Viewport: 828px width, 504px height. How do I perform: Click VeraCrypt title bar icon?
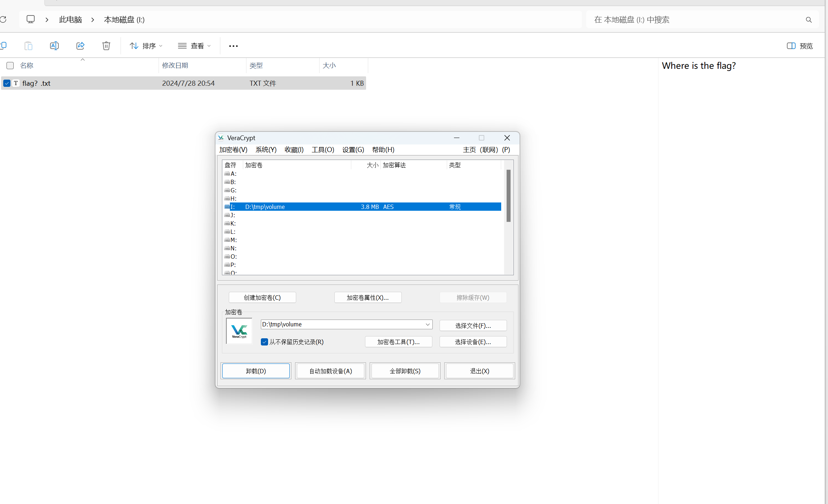pos(221,138)
